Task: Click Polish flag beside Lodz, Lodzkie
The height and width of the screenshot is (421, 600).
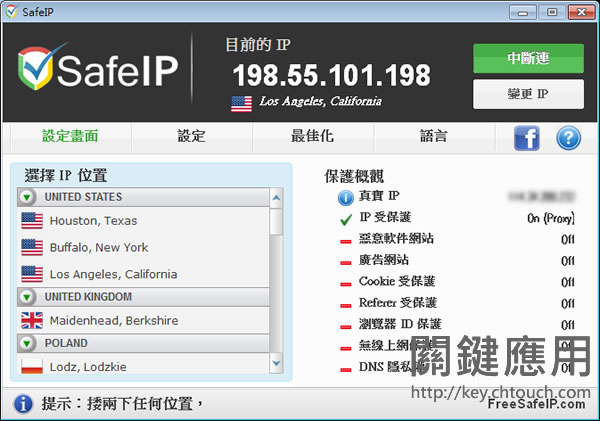Action: pyautogui.click(x=32, y=366)
